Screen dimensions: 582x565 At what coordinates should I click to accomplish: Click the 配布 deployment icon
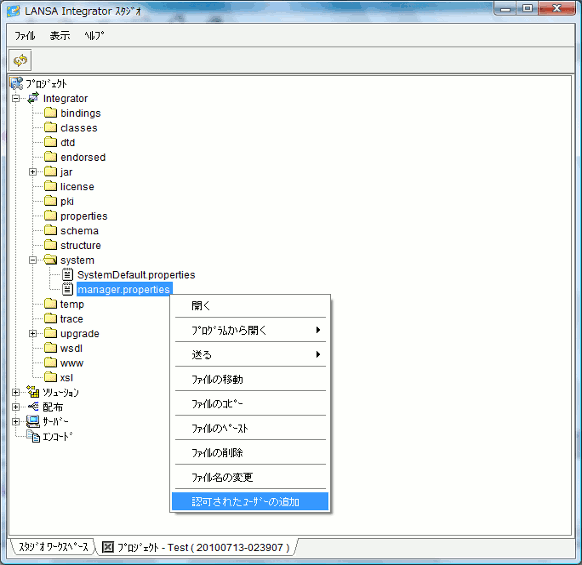(33, 406)
